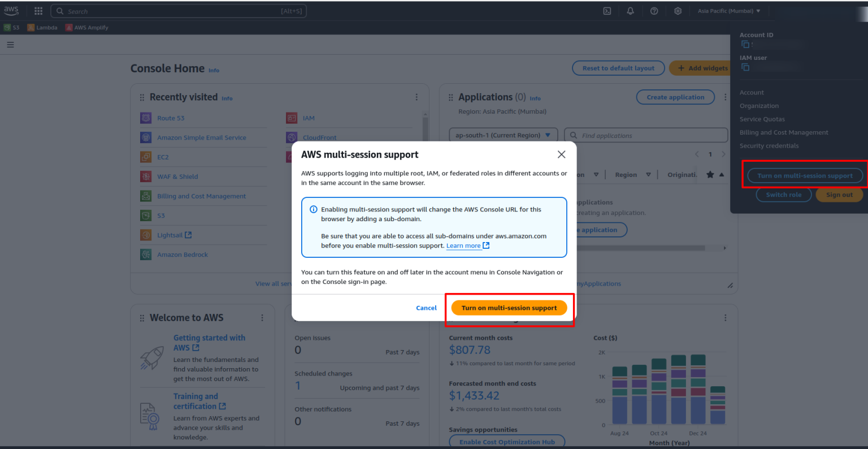
Task: Toggle the favorites star in the Applications table
Action: click(710, 174)
